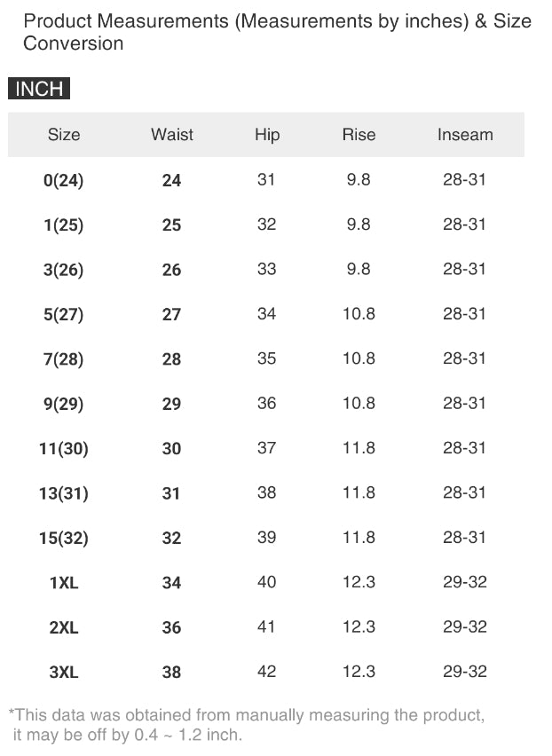Click the 3XL size row label

[x=64, y=673]
